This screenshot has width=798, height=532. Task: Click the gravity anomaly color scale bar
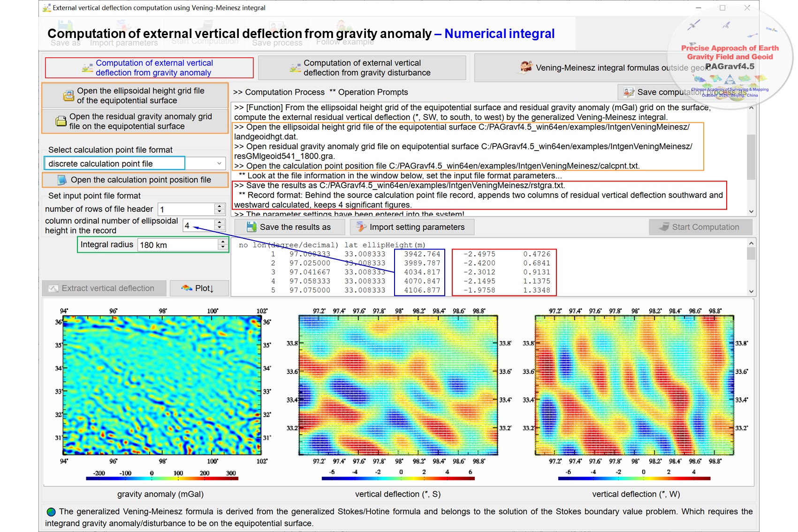tap(162, 479)
